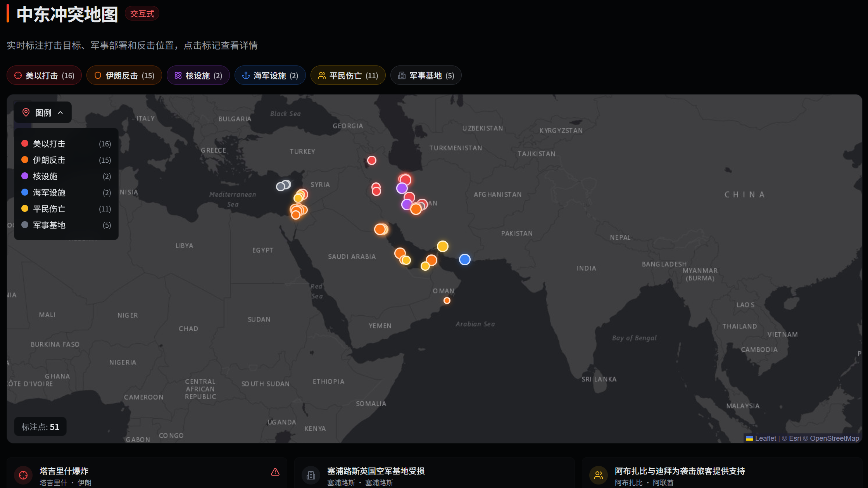Click the small orange marker in southern Oman
The height and width of the screenshot is (488, 868).
click(x=447, y=301)
